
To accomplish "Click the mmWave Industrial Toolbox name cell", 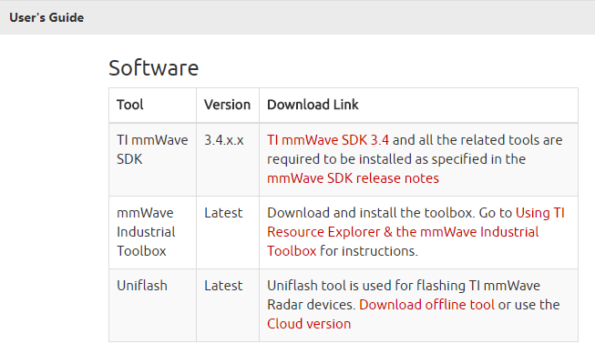I will point(148,231).
